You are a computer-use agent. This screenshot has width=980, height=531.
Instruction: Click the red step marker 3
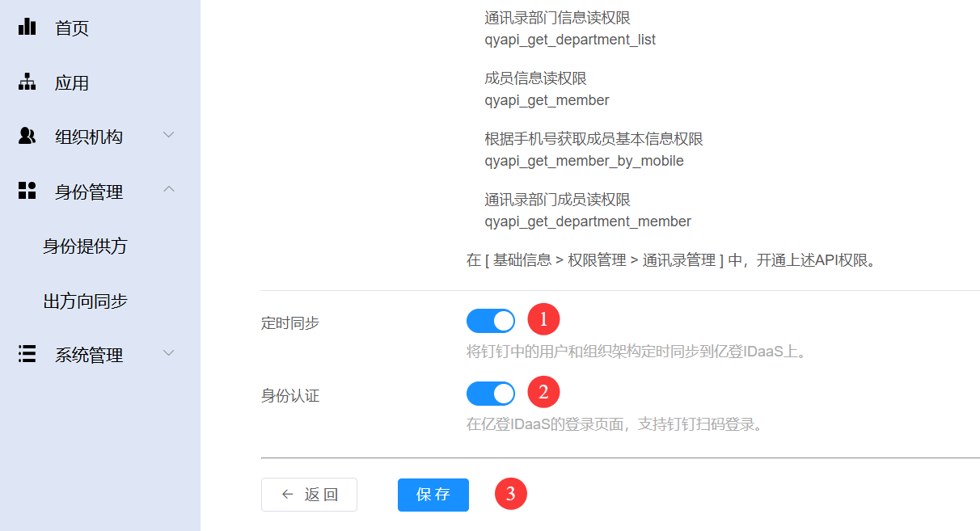point(510,494)
